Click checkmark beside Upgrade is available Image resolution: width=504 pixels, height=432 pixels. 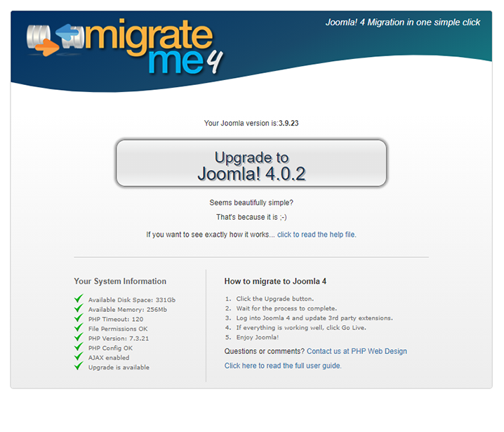coord(79,366)
